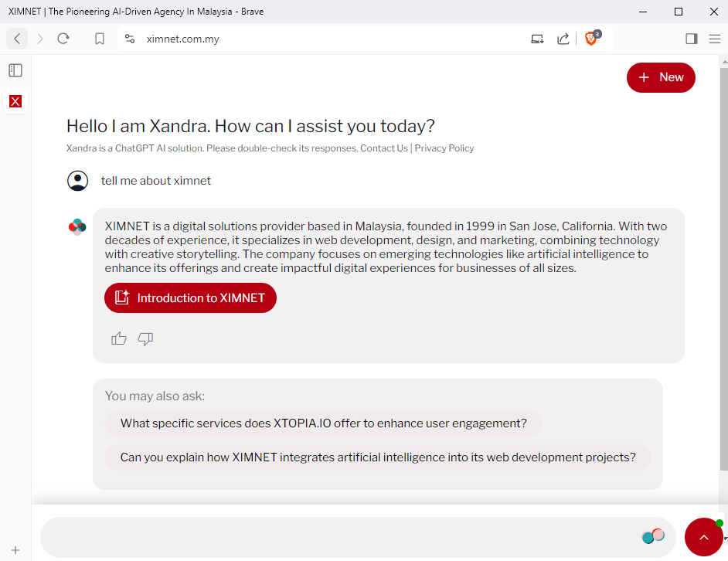Click 'You may also ask:' label

click(155, 396)
